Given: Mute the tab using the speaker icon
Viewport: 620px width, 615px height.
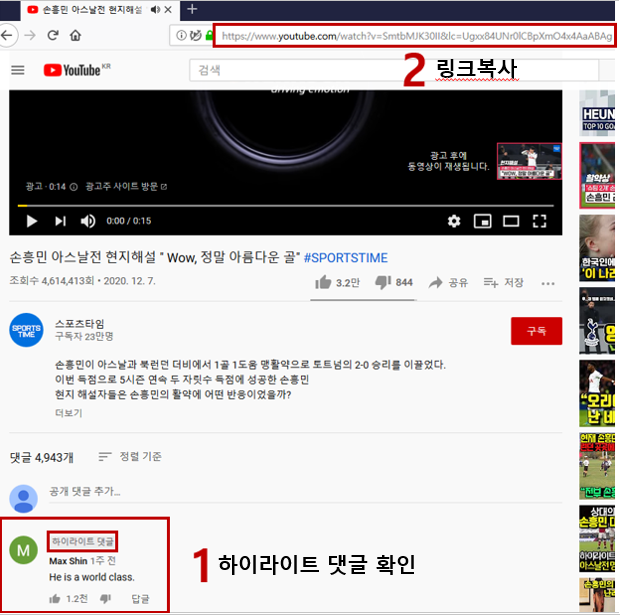Looking at the screenshot, I should click(x=155, y=9).
